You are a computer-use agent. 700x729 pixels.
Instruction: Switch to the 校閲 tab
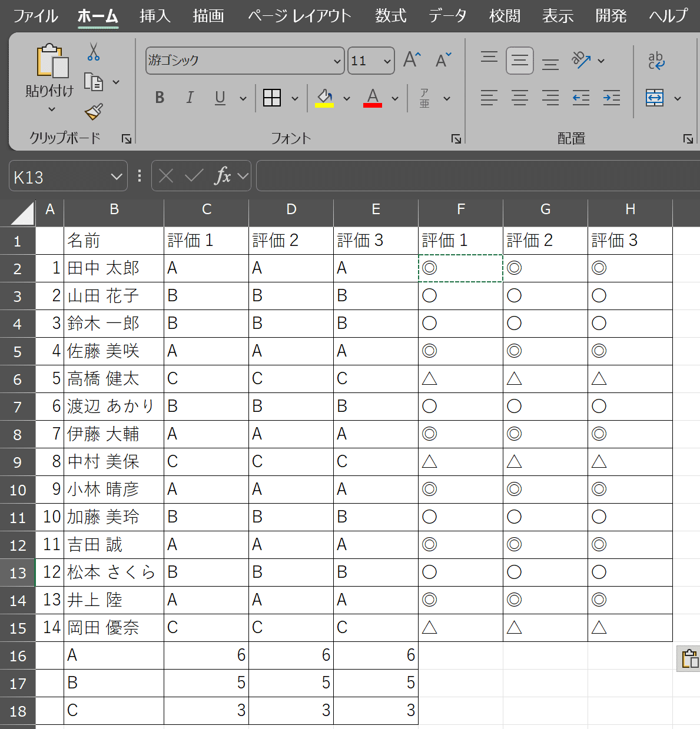[x=505, y=16]
